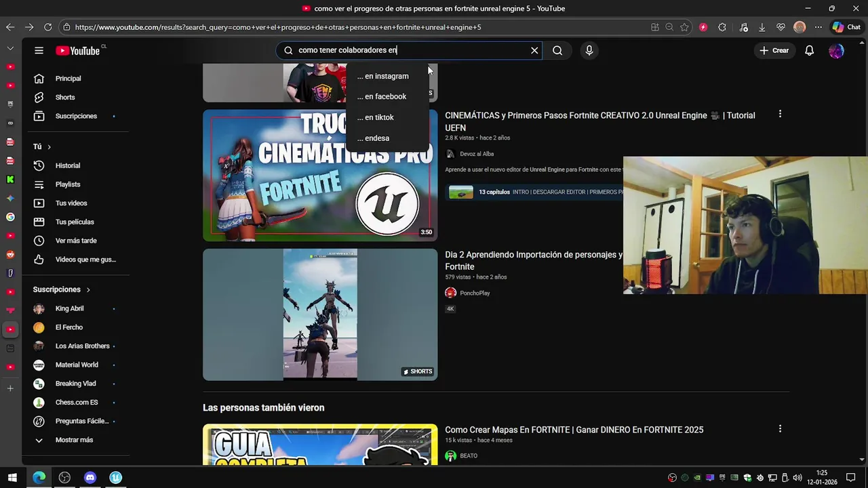
Task: Start voice search with the microphone
Action: [x=589, y=50]
